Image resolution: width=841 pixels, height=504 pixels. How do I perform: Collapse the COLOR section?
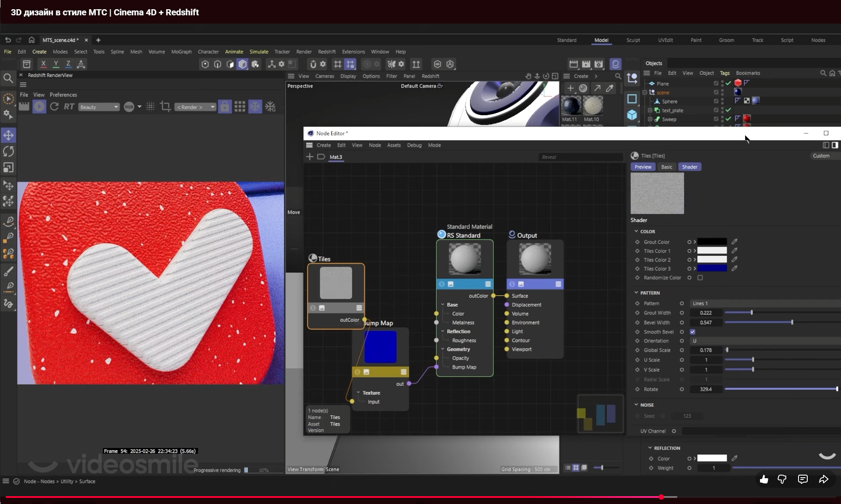pos(636,231)
